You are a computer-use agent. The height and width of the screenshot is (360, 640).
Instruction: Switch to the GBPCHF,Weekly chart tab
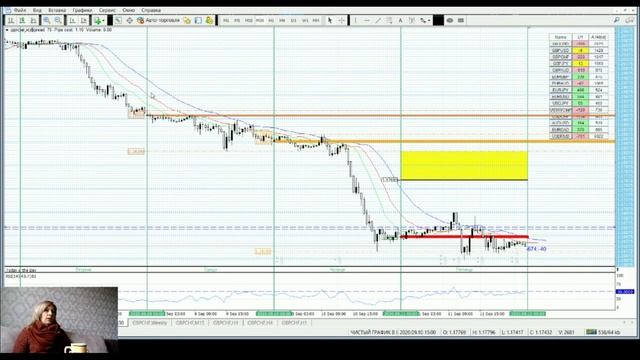tap(150, 323)
